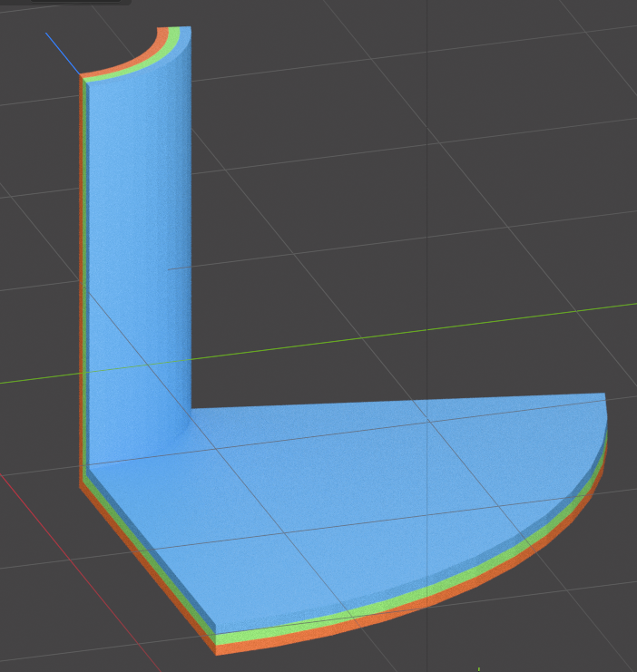Viewport: 637px width, 672px height.
Task: Click the dark panel fragment at top-left corner
Action: pyautogui.click(x=64, y=3)
